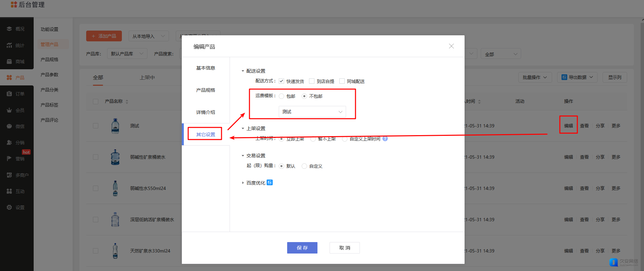644x271 pixels.
Task: Expand the 百度优化 section
Action: 243,183
